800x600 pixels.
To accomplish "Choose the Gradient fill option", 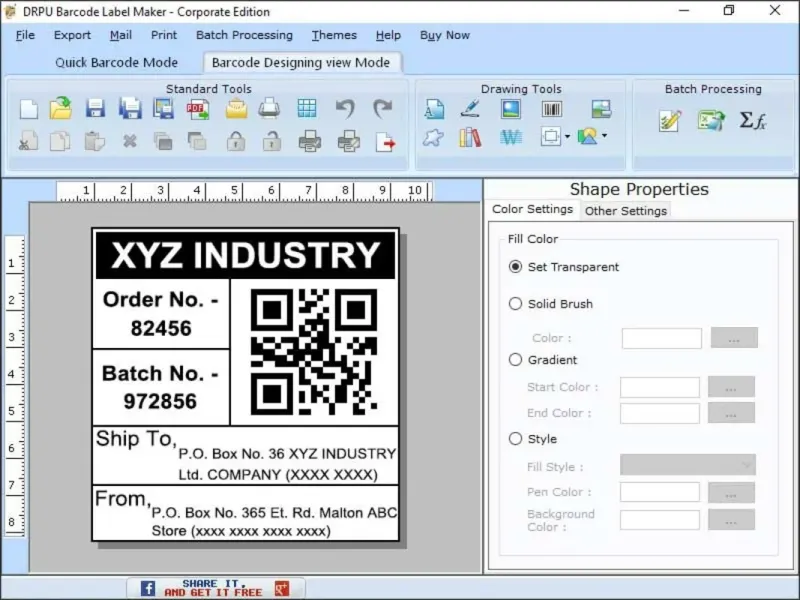I will coord(515,360).
